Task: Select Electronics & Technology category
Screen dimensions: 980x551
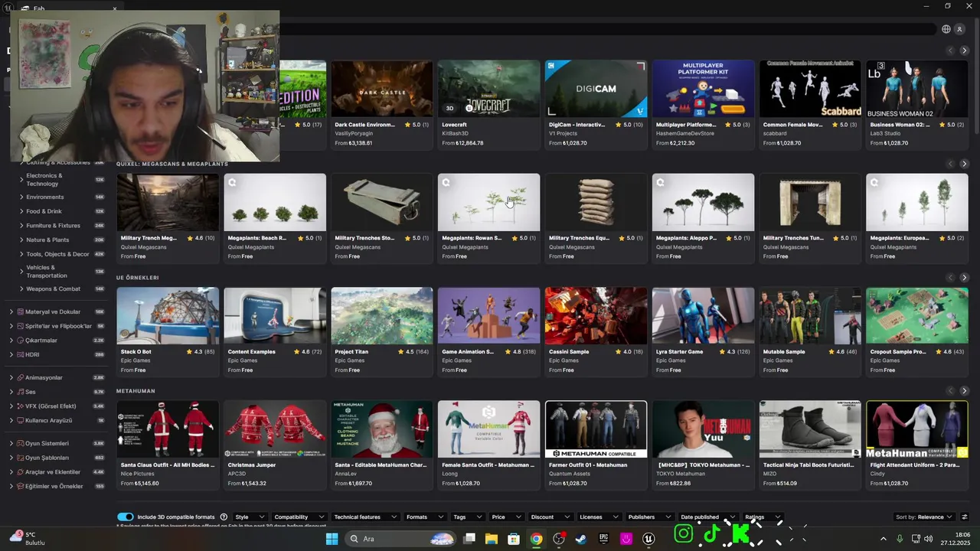Action: click(x=44, y=179)
